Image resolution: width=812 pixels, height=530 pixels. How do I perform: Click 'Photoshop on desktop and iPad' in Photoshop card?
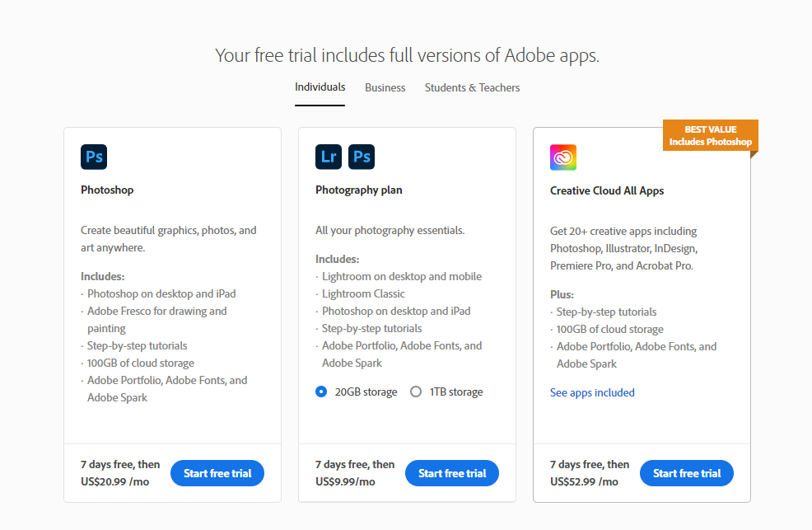click(161, 293)
